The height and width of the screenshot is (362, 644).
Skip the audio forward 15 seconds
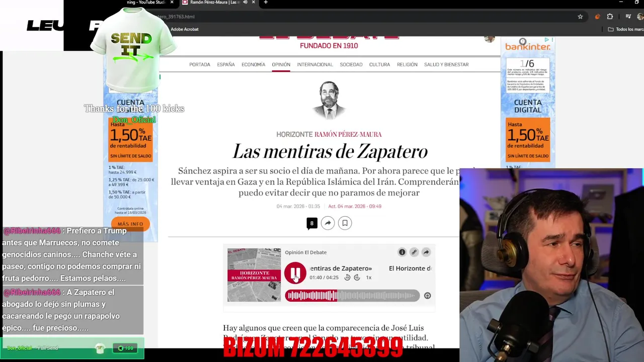(357, 278)
